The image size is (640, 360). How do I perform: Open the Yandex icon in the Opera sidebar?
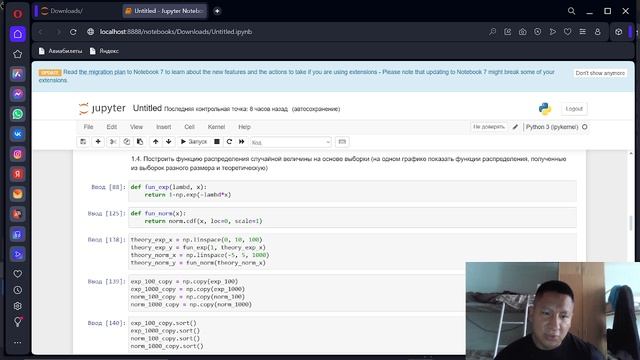18,174
